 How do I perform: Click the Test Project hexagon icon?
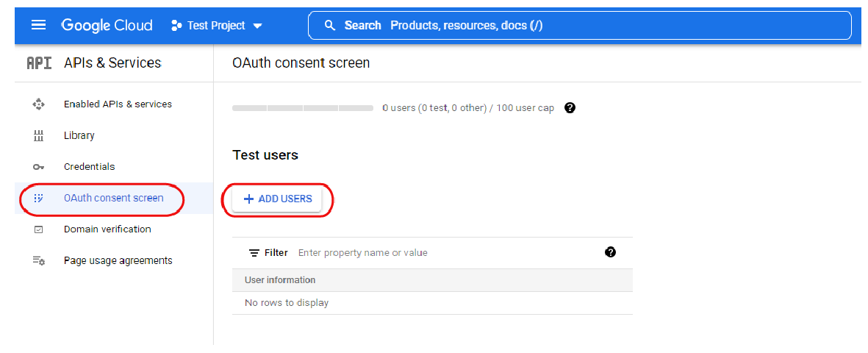click(176, 26)
